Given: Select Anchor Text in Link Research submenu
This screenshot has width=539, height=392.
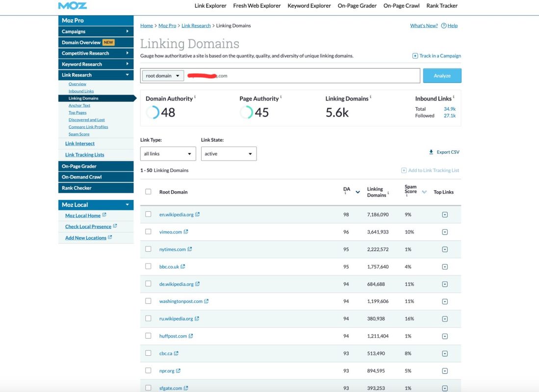Looking at the screenshot, I should click(79, 105).
